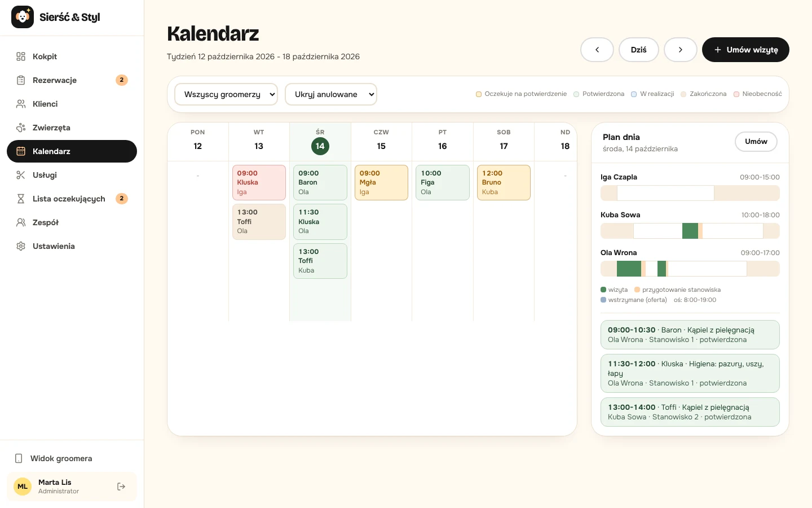The width and height of the screenshot is (812, 508).
Task: Open the Kokpit menu item
Action: (72, 56)
